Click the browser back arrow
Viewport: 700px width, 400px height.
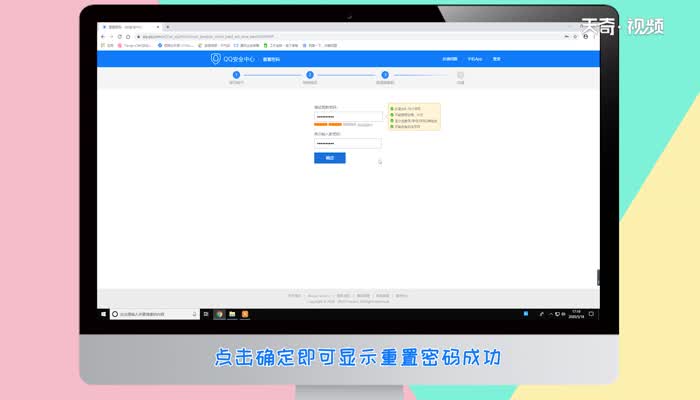click(x=103, y=37)
